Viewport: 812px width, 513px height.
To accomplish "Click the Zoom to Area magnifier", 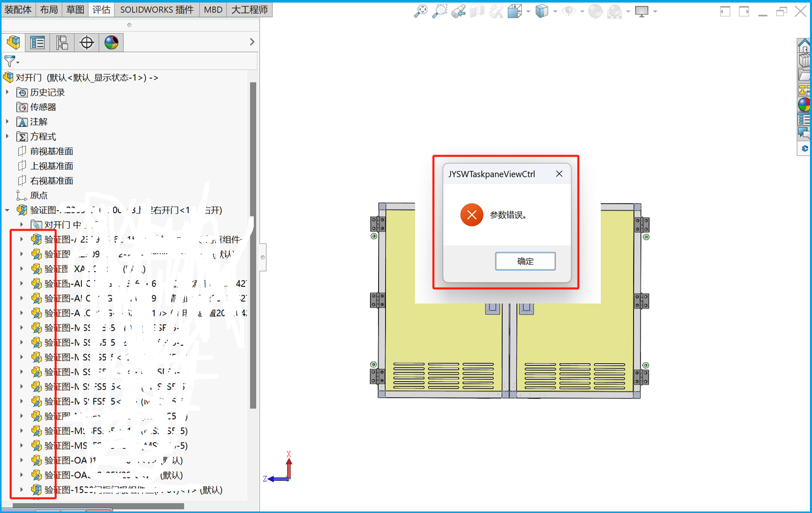I will [439, 11].
